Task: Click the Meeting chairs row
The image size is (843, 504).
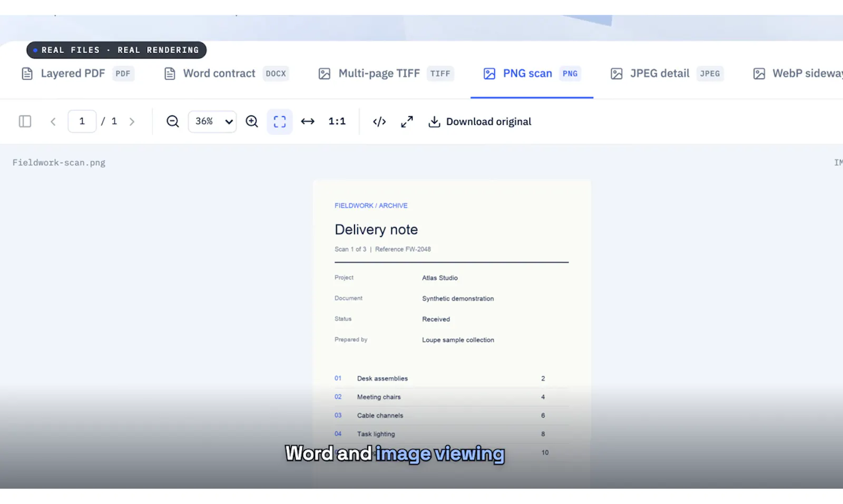Action: [452, 397]
